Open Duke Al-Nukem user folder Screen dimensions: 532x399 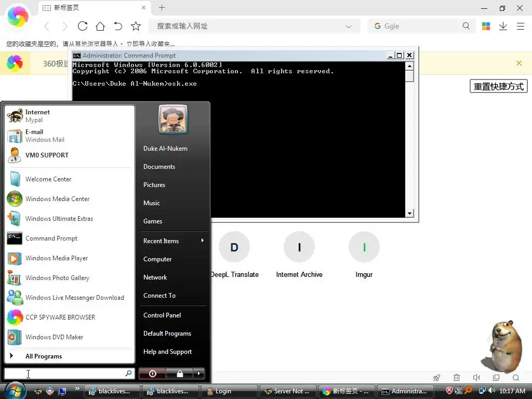165,148
